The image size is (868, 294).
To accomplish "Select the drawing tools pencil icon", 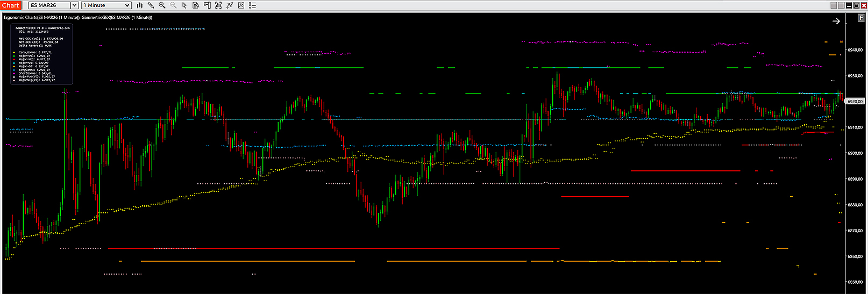I will 151,5.
